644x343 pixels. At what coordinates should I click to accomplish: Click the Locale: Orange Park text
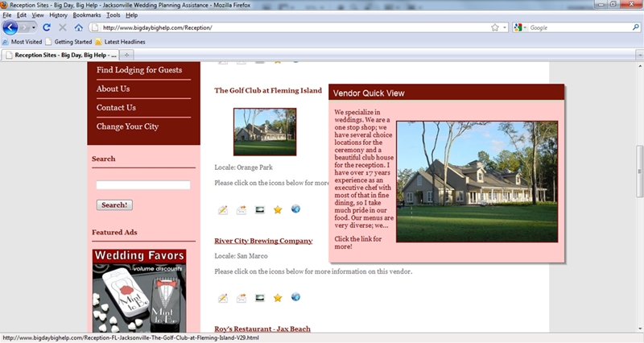point(243,167)
